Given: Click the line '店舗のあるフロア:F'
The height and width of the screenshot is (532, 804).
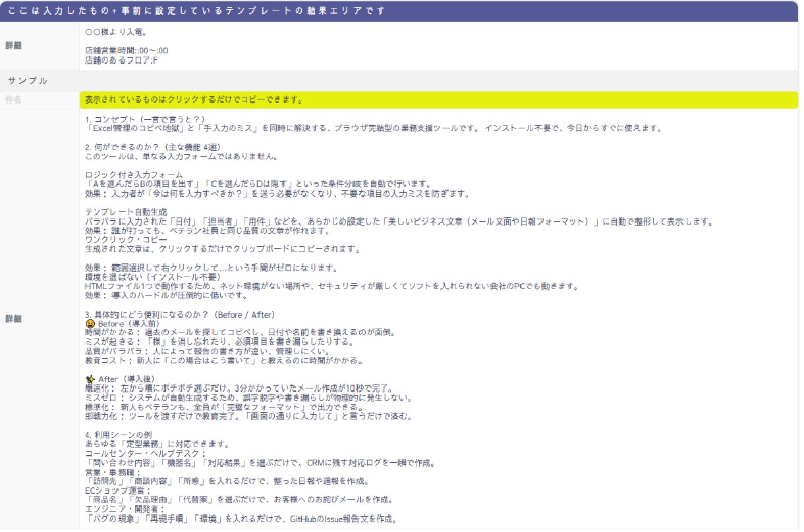Looking at the screenshot, I should (x=121, y=61).
